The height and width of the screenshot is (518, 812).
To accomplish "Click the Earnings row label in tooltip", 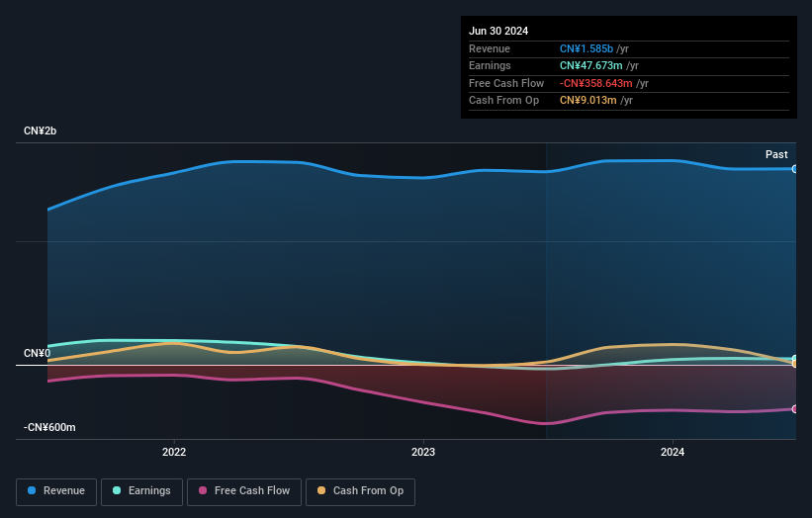I will click(490, 65).
